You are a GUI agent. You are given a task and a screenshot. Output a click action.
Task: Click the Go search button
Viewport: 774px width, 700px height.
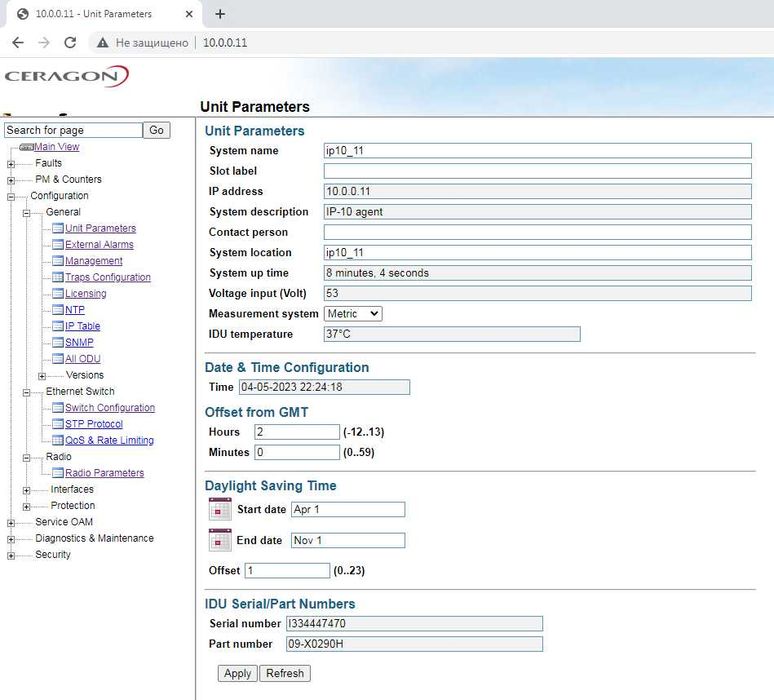(156, 130)
